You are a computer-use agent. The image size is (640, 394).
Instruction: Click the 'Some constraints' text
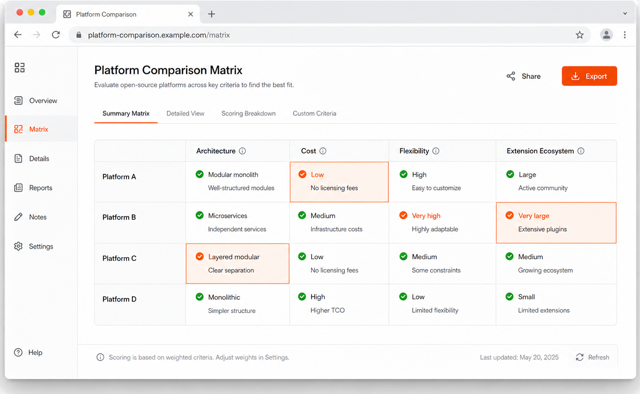[x=436, y=270]
